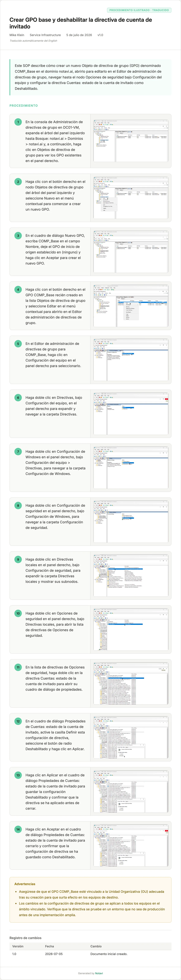Click the 'Procedimiento ilustrado · Traducido' badge

point(139,10)
